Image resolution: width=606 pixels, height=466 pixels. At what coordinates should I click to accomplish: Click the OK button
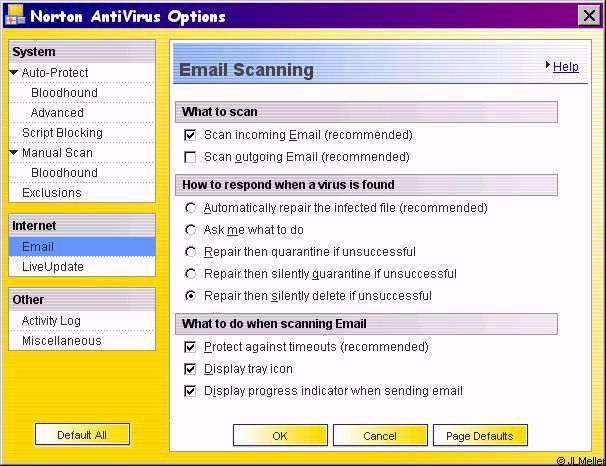pos(280,435)
